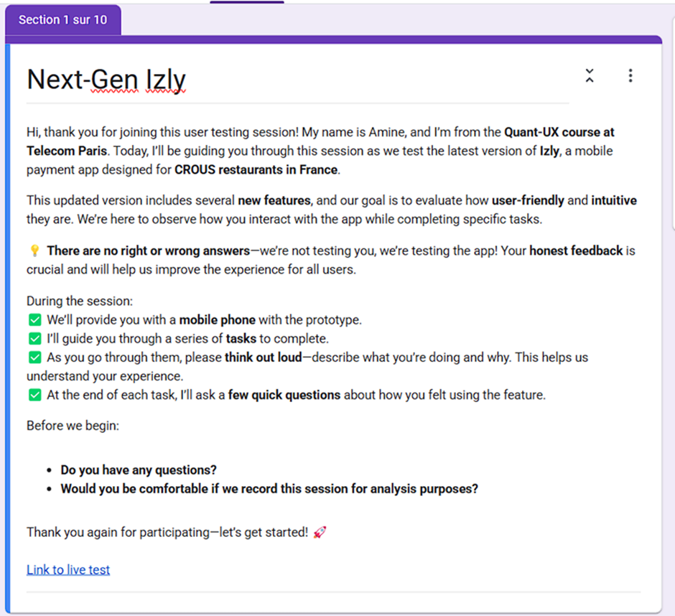Viewport: 675px width, 616px height.
Task: Click the bold words 'few quick questions'
Action: coord(284,395)
